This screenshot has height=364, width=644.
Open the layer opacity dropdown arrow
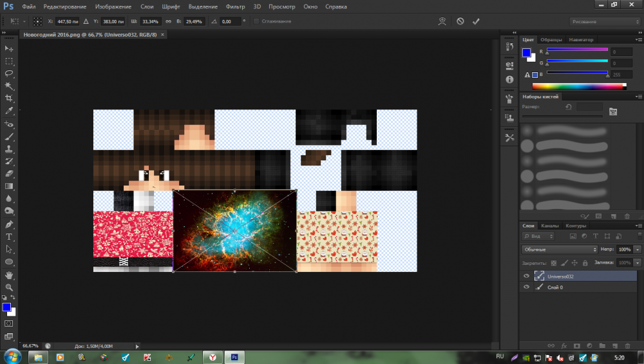[x=638, y=249]
